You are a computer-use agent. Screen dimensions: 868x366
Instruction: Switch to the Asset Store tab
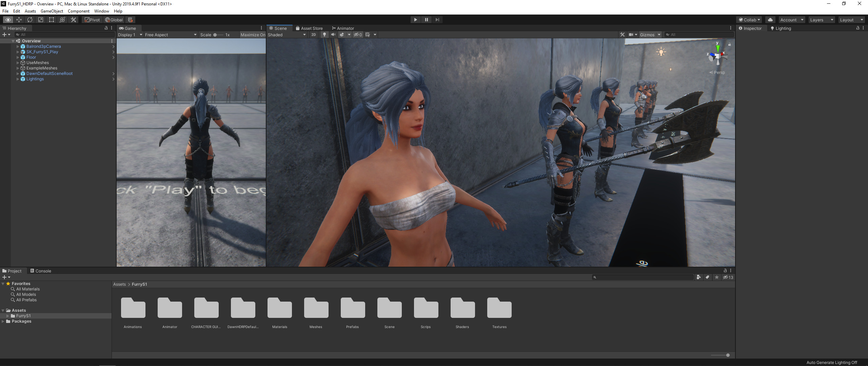(x=309, y=28)
